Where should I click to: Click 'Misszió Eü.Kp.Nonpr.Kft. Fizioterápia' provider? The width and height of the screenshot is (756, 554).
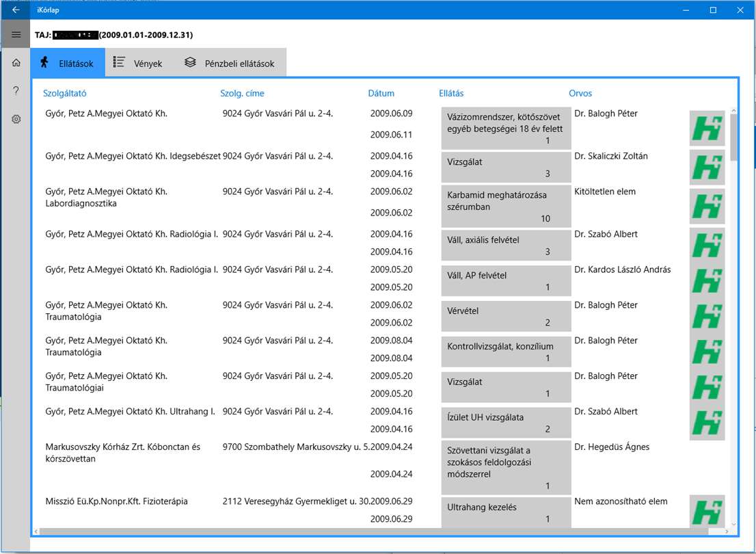(116, 501)
